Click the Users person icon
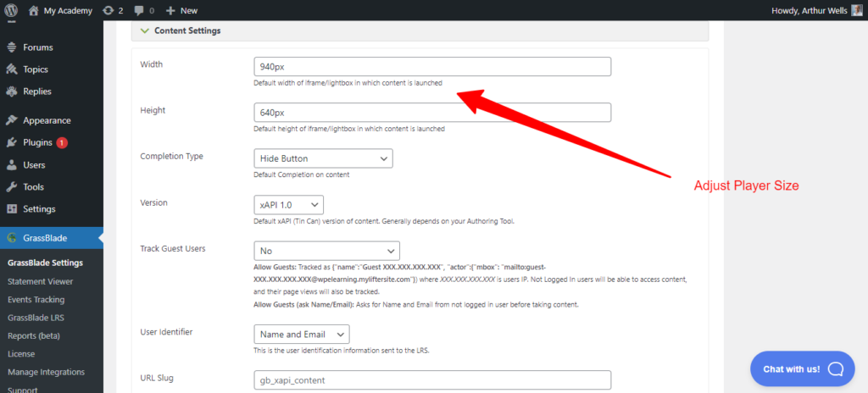Viewport: 868px width, 393px height. point(12,165)
